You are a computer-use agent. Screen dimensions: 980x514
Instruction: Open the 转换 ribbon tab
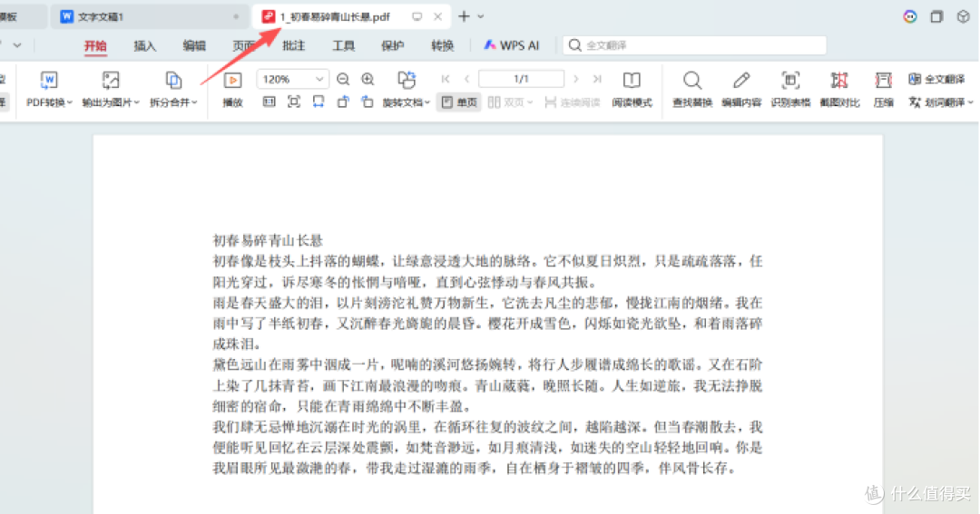point(443,45)
